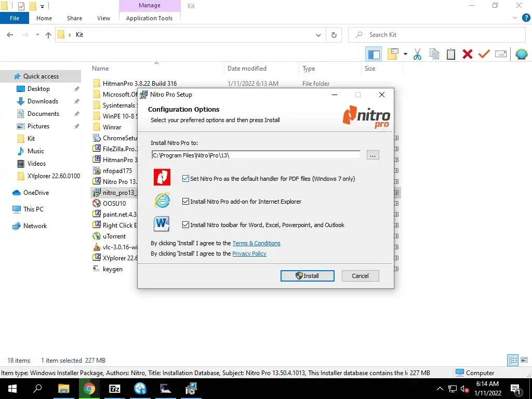The image size is (532, 399).
Task: Switch to Large icons view
Action: (524, 360)
